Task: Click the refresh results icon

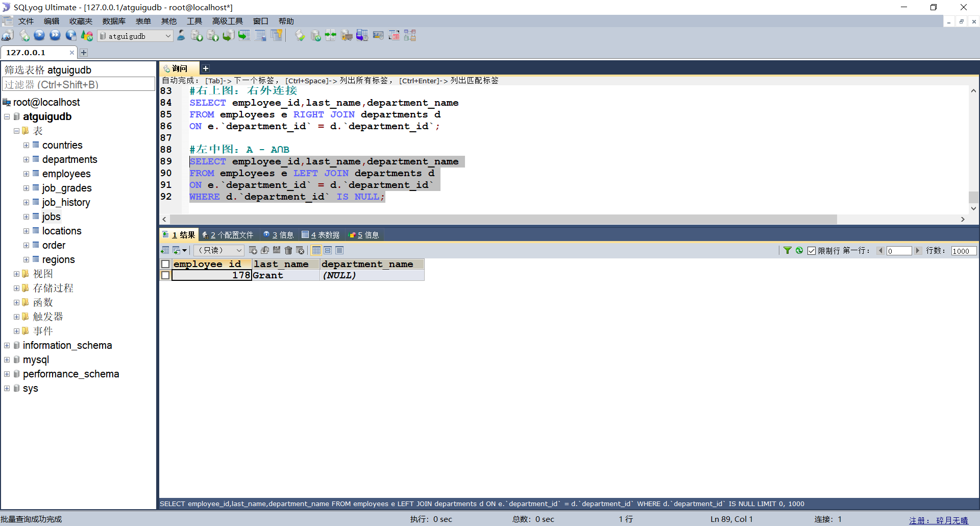Action: pyautogui.click(x=799, y=250)
